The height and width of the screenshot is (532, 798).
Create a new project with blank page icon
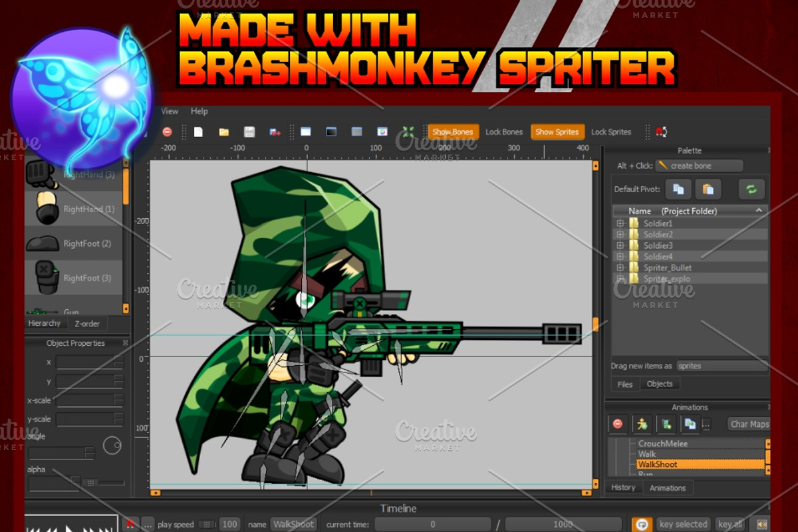(198, 132)
